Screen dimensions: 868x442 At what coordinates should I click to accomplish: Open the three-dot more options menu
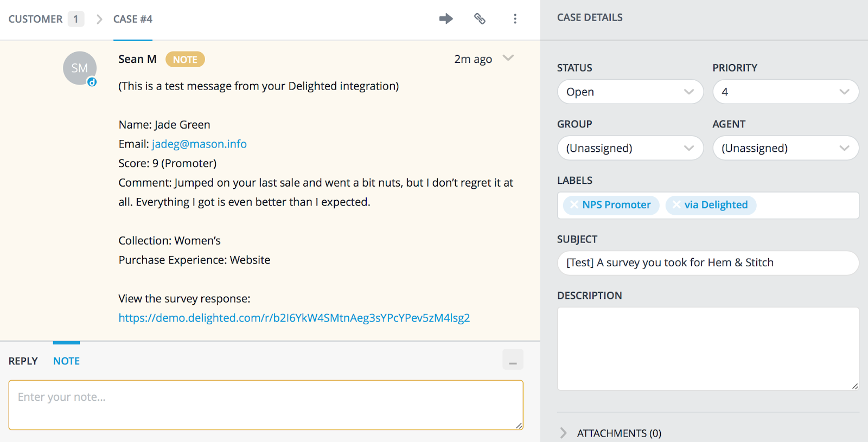[x=515, y=19]
